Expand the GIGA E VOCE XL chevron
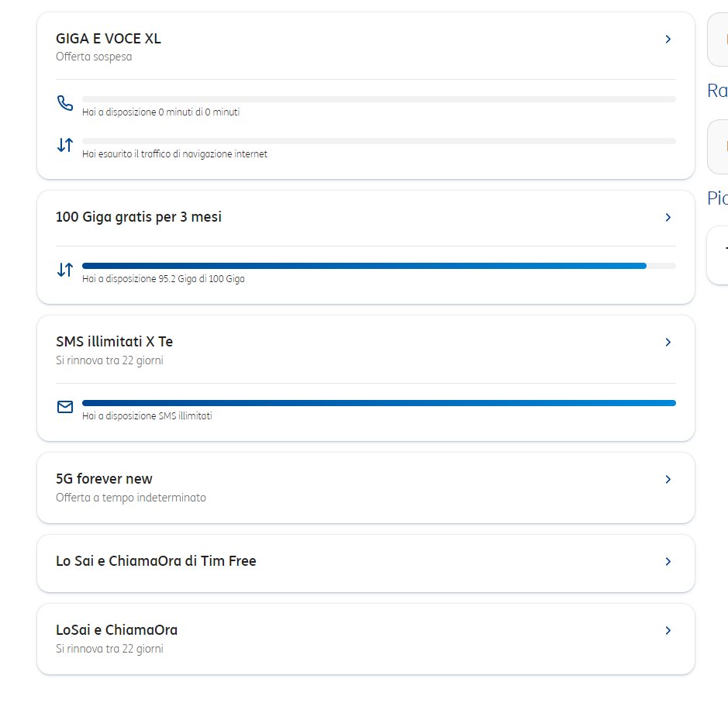 point(668,39)
